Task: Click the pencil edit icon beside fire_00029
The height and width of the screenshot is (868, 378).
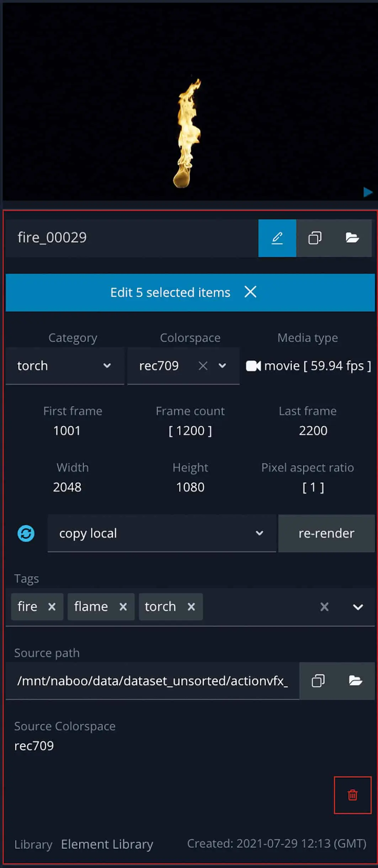Action: coord(277,238)
